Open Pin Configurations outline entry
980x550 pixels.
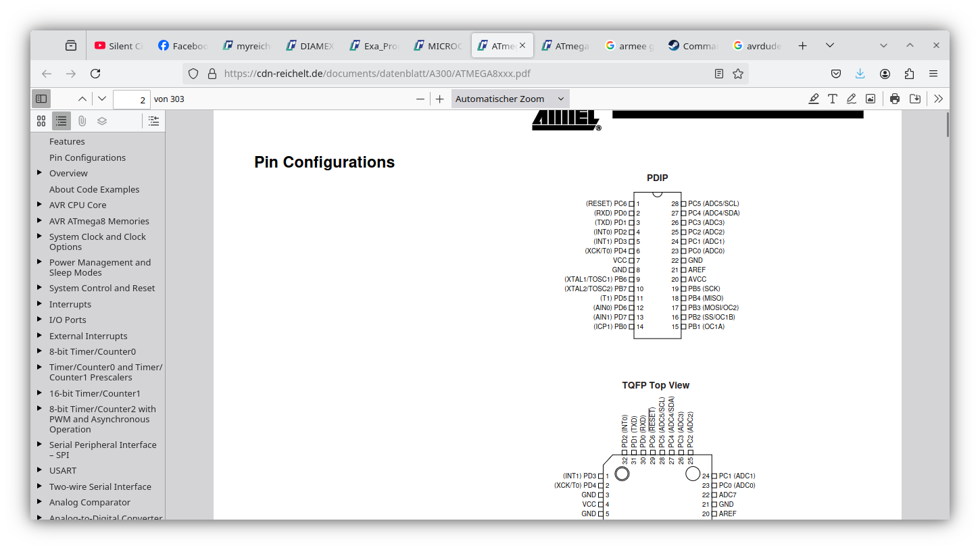tap(87, 157)
